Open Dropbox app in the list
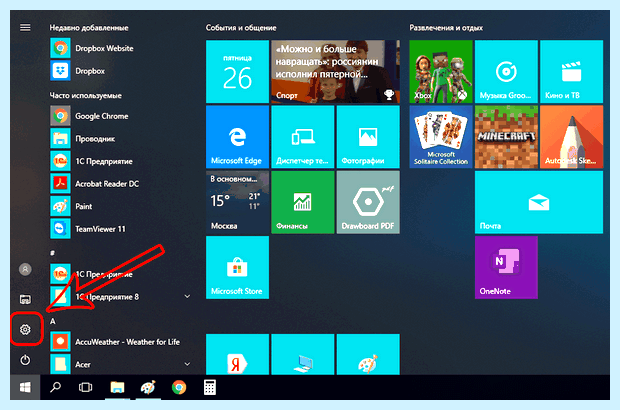The width and height of the screenshot is (620, 410). pyautogui.click(x=78, y=71)
